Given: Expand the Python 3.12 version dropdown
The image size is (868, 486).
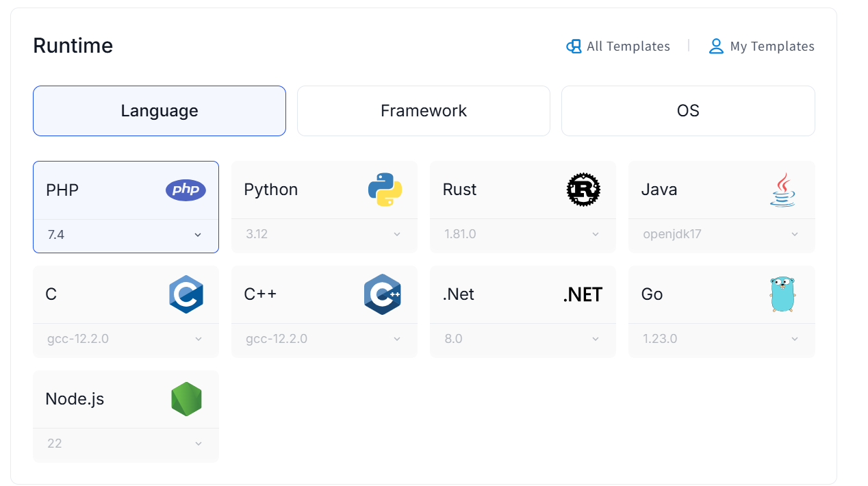Looking at the screenshot, I should tap(324, 234).
